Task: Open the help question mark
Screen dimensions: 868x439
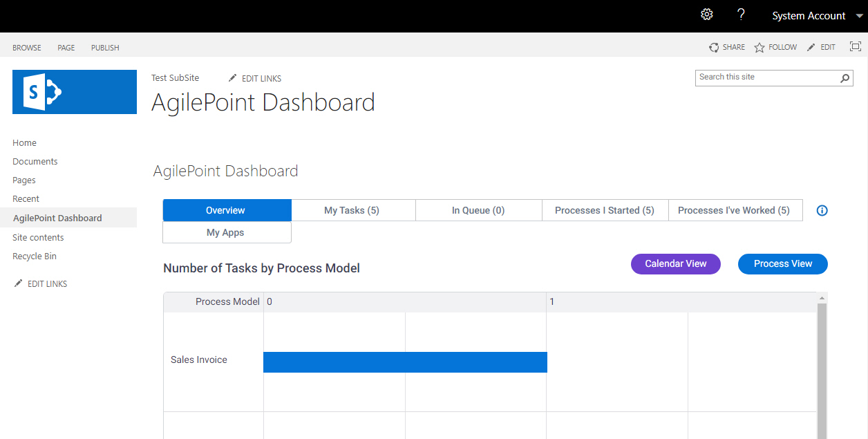Action: pos(741,15)
